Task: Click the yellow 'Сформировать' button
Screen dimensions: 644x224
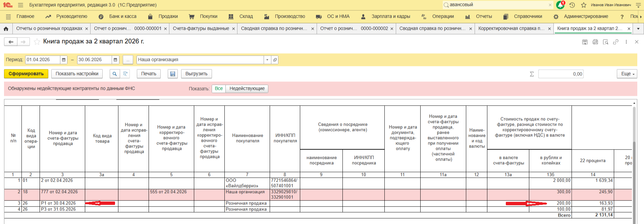Action: tap(26, 74)
